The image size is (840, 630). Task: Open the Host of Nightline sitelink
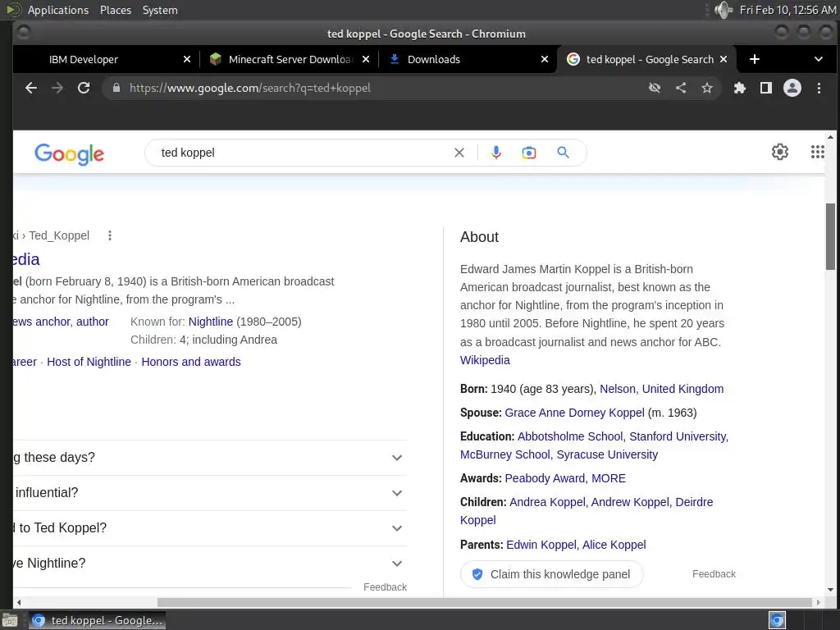click(x=89, y=362)
